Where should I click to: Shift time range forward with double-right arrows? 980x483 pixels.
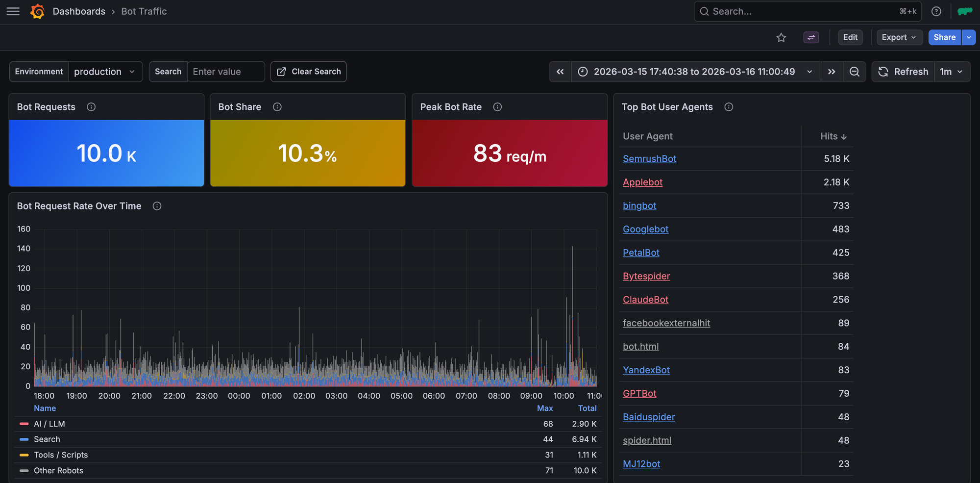[x=832, y=72]
